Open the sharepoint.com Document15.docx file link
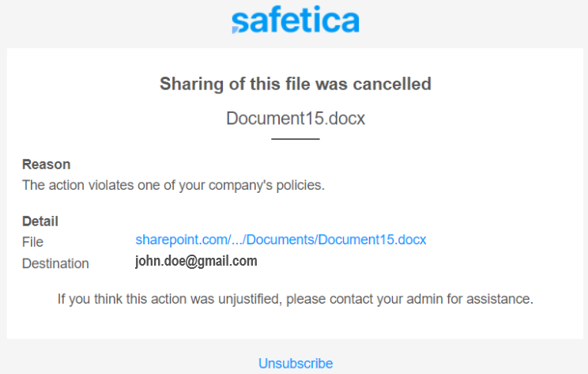This screenshot has height=374, width=588. point(281,240)
